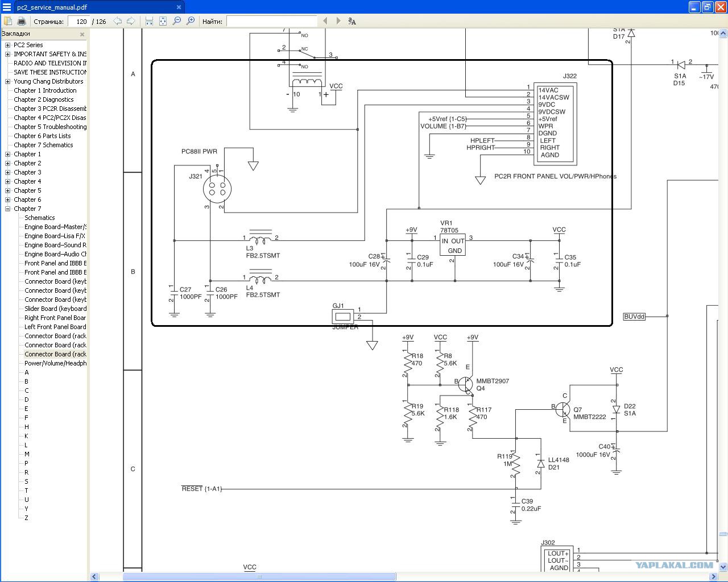728x582 pixels.
Task: Open bookmark K
Action: (26, 436)
